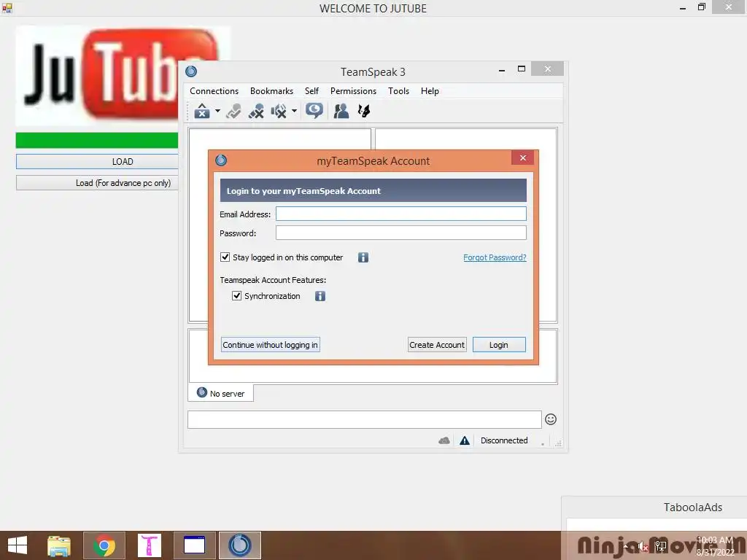Screen dimensions: 747x560
Task: Expand the mute speakers dropdown arrow
Action: [294, 111]
